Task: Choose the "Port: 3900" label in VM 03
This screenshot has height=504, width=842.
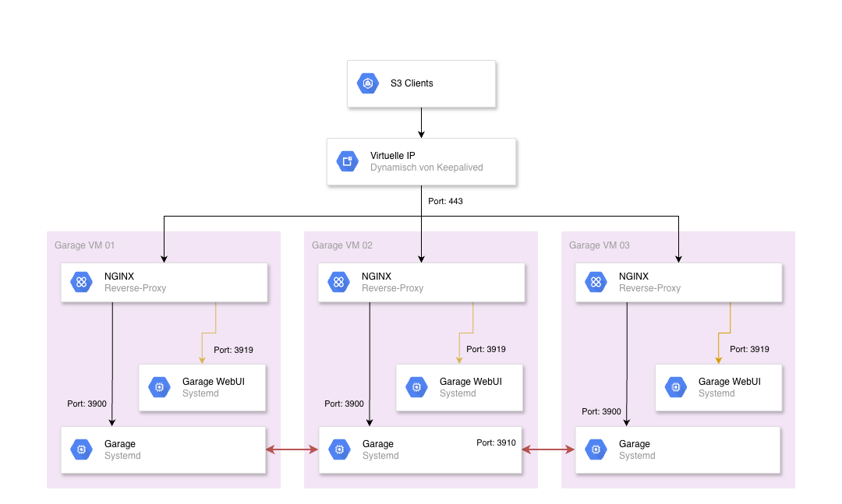Action: click(601, 411)
